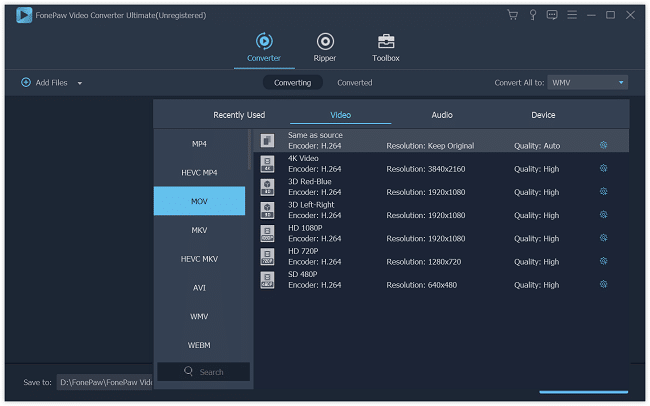Click Quality: Auto text

pos(537,146)
